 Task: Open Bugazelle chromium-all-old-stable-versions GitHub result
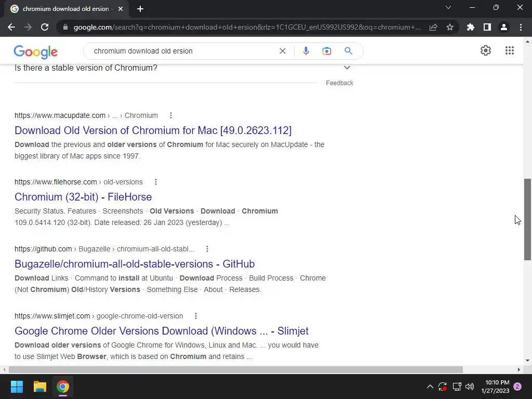(x=135, y=264)
